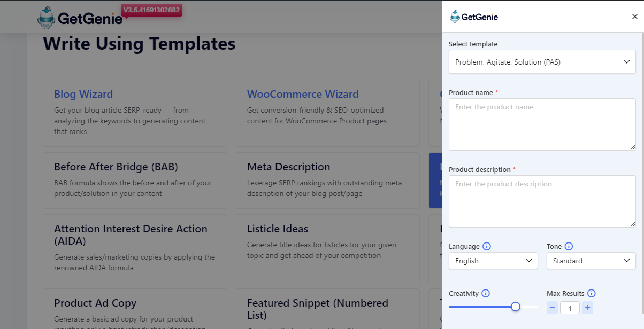Viewport: 644px width, 329px height.
Task: Click into the Product description text area
Action: [x=542, y=201]
